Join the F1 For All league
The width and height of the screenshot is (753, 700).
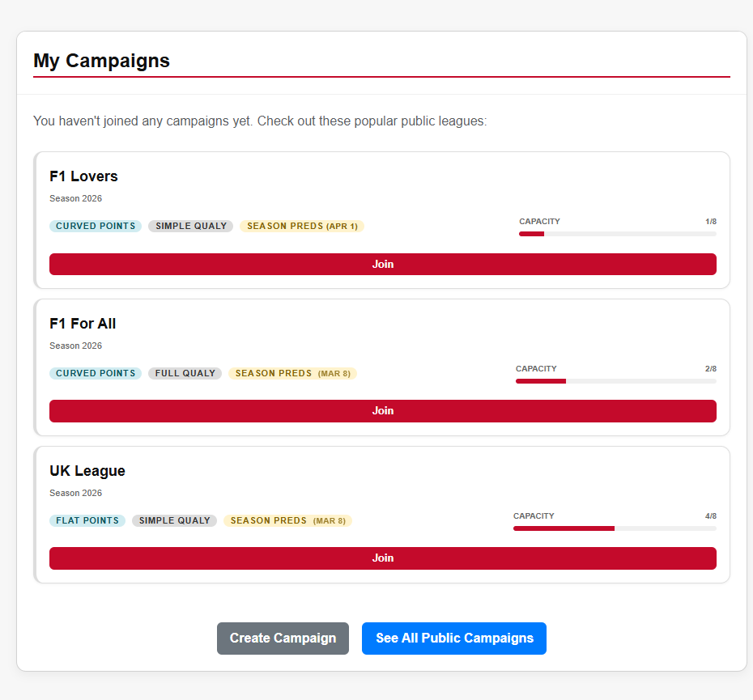click(x=382, y=410)
